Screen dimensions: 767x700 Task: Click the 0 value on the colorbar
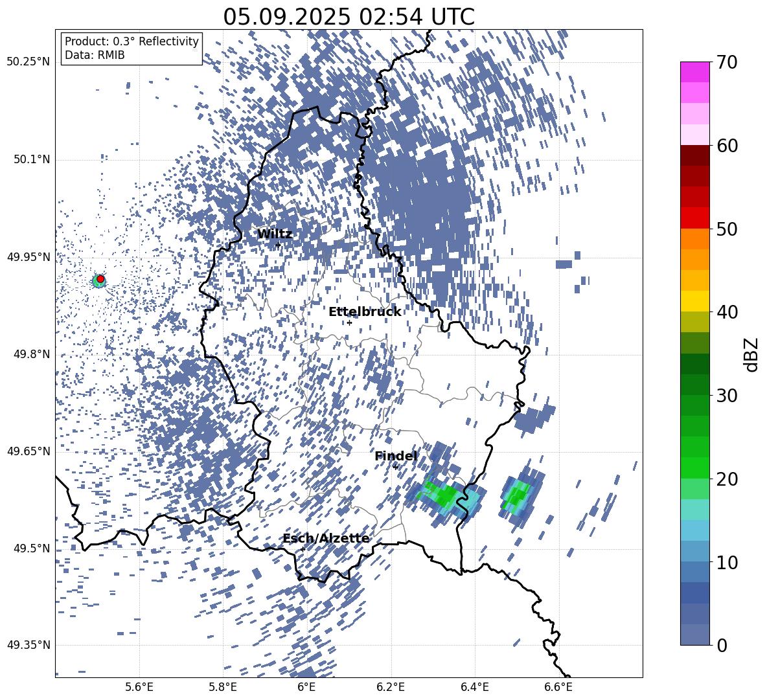(x=722, y=645)
